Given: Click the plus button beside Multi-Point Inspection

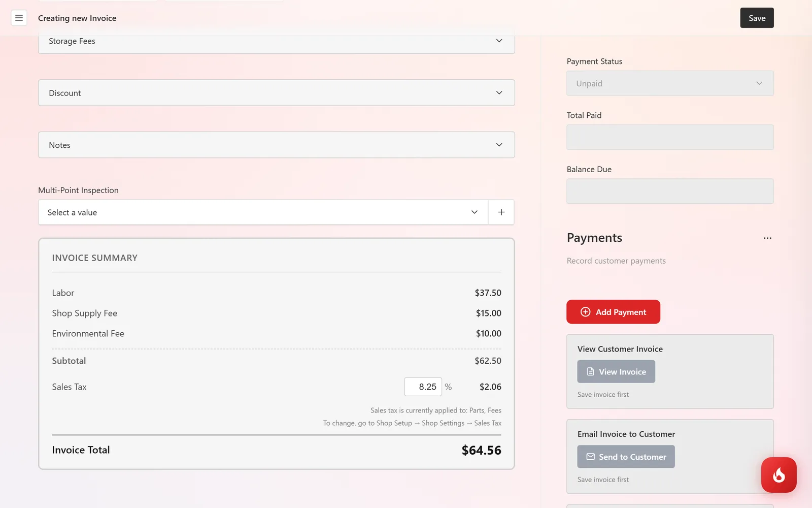Looking at the screenshot, I should pyautogui.click(x=501, y=212).
